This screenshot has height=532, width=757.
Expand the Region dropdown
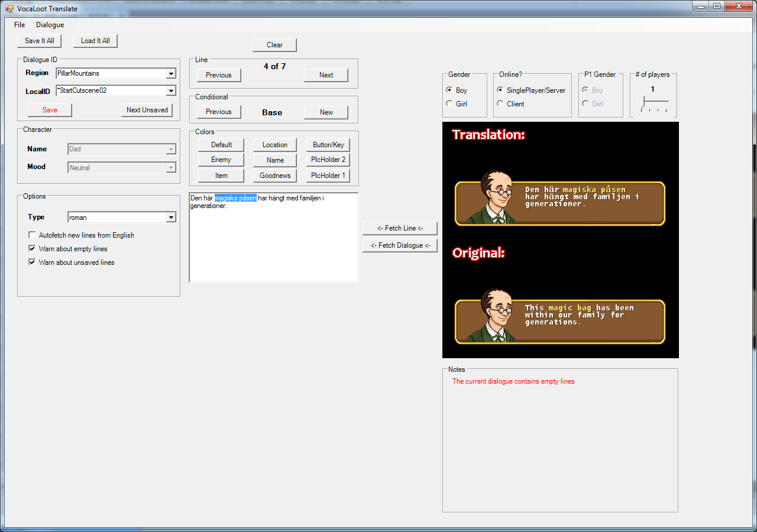(x=171, y=73)
